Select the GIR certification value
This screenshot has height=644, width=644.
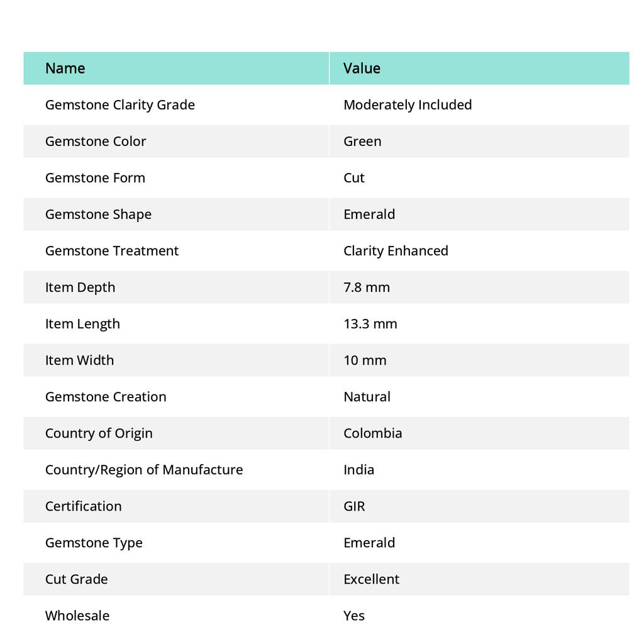tap(354, 506)
